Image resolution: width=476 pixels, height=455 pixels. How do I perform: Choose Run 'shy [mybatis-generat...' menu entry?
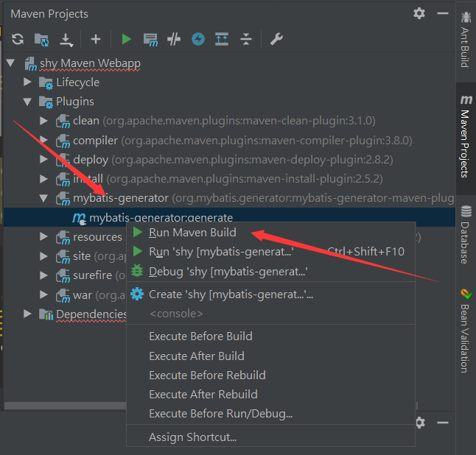point(270,252)
